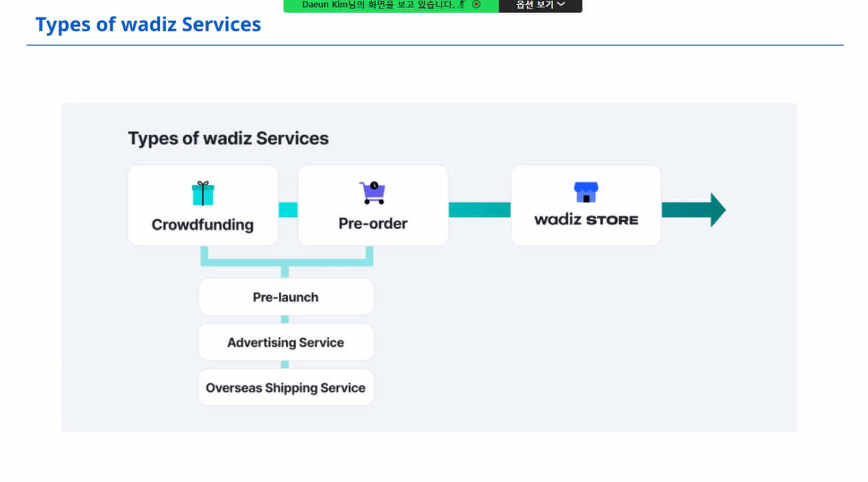Select the Crowdfunding card label
The height and width of the screenshot is (482, 868).
click(x=202, y=225)
